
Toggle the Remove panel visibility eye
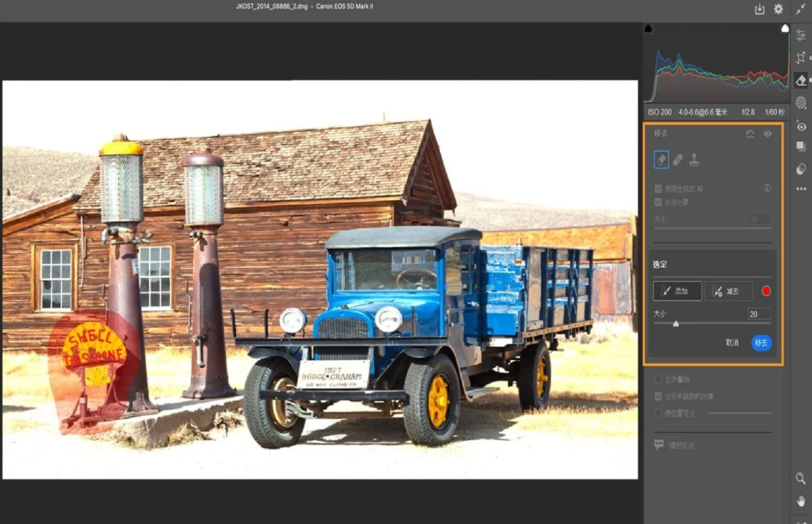tap(768, 133)
